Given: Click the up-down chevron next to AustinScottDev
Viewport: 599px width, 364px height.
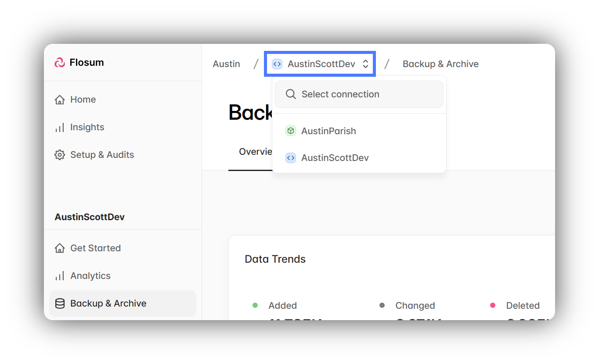Looking at the screenshot, I should click(x=365, y=64).
